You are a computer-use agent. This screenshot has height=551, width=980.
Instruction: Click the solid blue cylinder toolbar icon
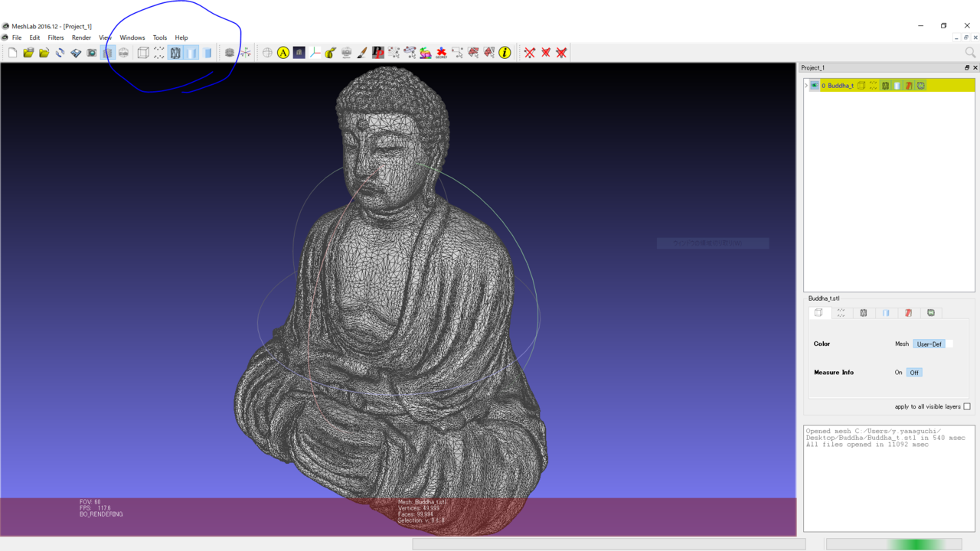pos(207,53)
